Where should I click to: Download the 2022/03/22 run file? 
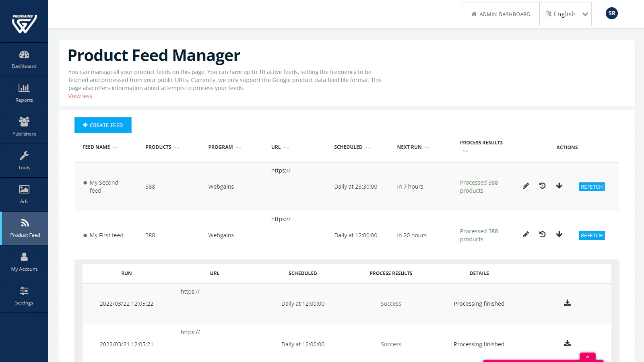click(567, 303)
